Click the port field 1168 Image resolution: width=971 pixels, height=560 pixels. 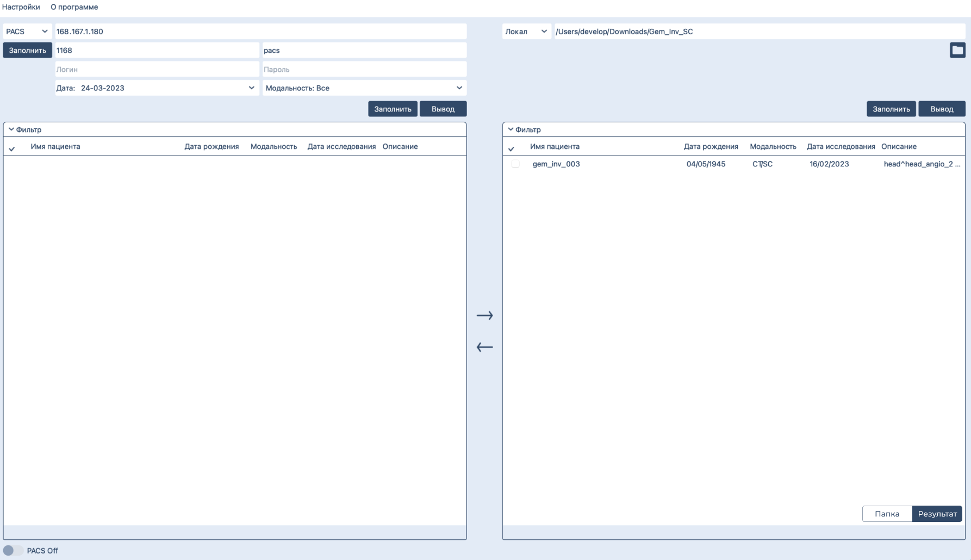(x=157, y=50)
